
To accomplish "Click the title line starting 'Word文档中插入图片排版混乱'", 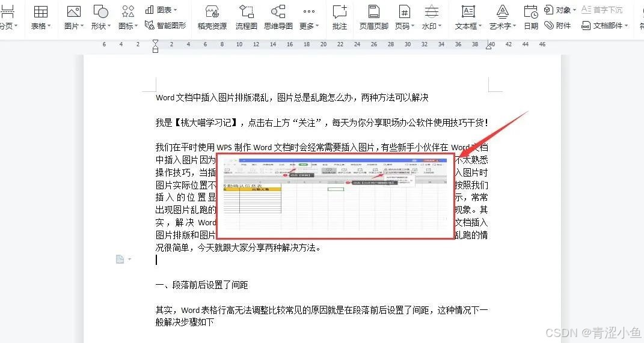I will pos(292,97).
